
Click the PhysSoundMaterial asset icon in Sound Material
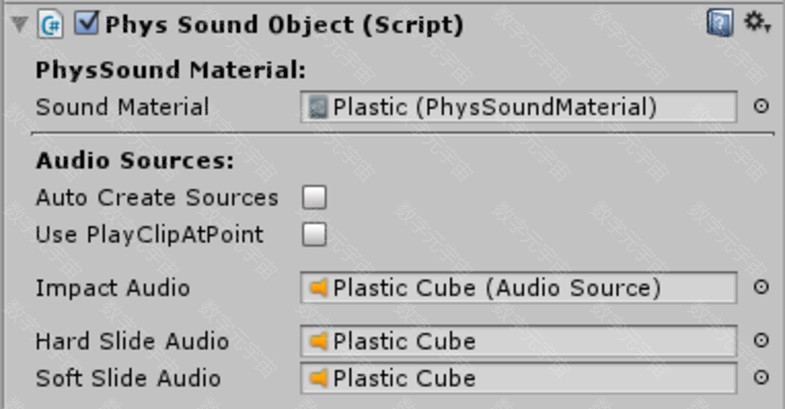point(318,107)
